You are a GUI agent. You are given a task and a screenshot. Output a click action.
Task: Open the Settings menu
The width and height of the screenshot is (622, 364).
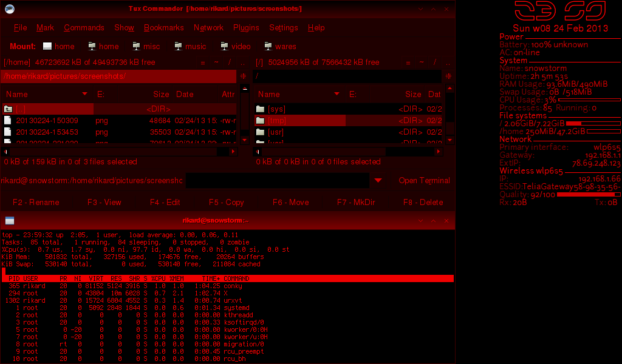coord(284,28)
